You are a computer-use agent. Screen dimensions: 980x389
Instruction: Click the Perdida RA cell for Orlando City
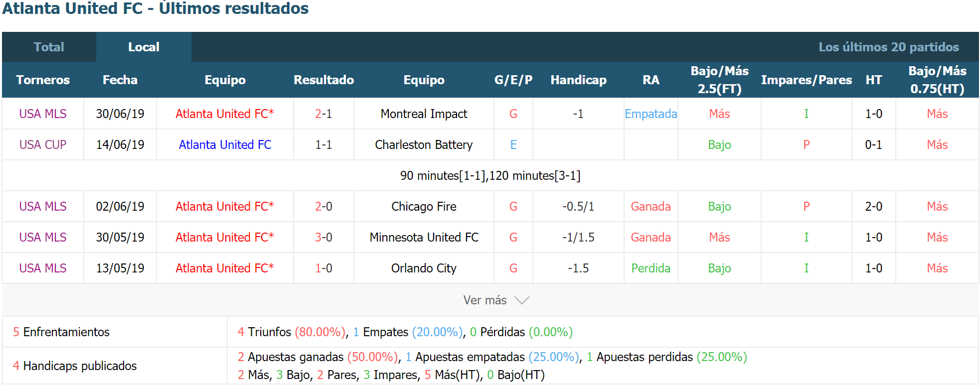[x=651, y=268]
